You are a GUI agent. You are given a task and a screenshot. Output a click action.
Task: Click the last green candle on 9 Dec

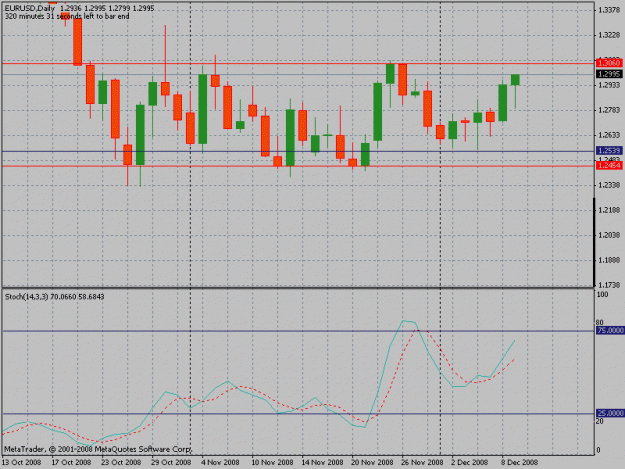point(515,80)
